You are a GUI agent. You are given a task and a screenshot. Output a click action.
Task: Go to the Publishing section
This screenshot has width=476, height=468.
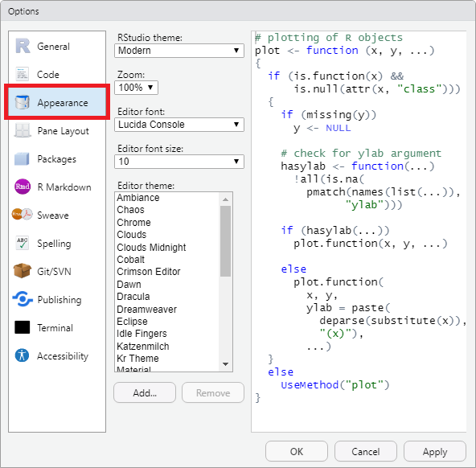pyautogui.click(x=57, y=300)
